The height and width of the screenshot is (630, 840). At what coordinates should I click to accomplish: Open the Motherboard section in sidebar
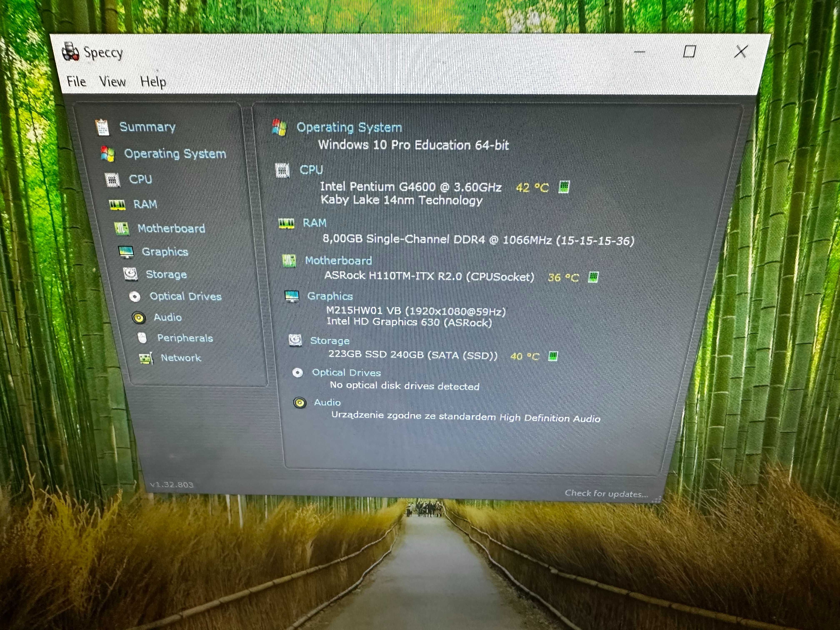click(x=171, y=228)
